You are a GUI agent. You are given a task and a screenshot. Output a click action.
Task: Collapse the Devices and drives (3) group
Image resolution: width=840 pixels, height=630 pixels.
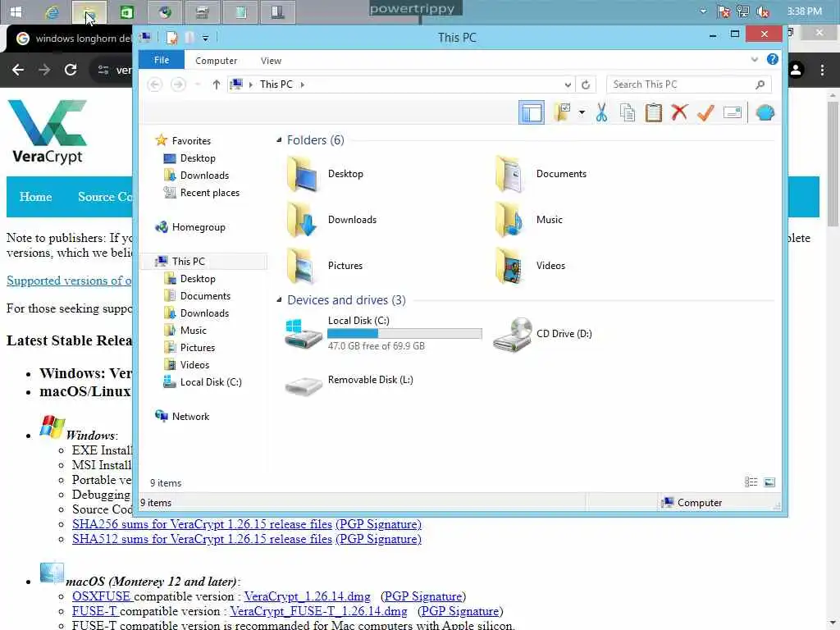[279, 300]
